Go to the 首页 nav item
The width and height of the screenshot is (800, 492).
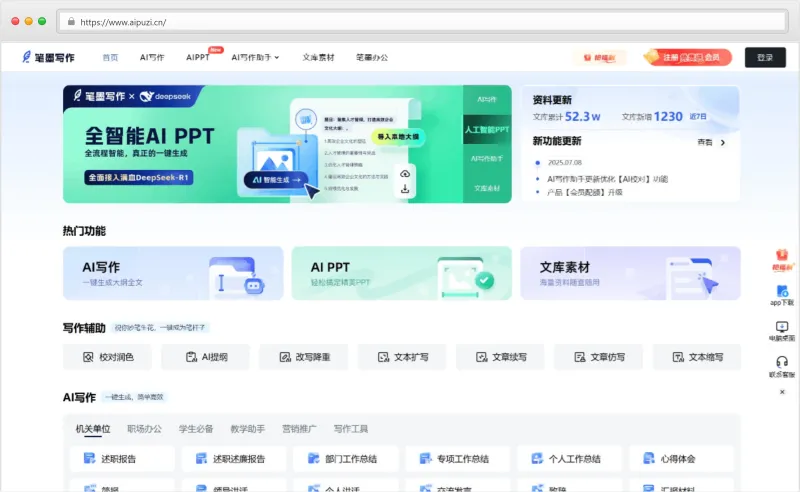pyautogui.click(x=110, y=57)
